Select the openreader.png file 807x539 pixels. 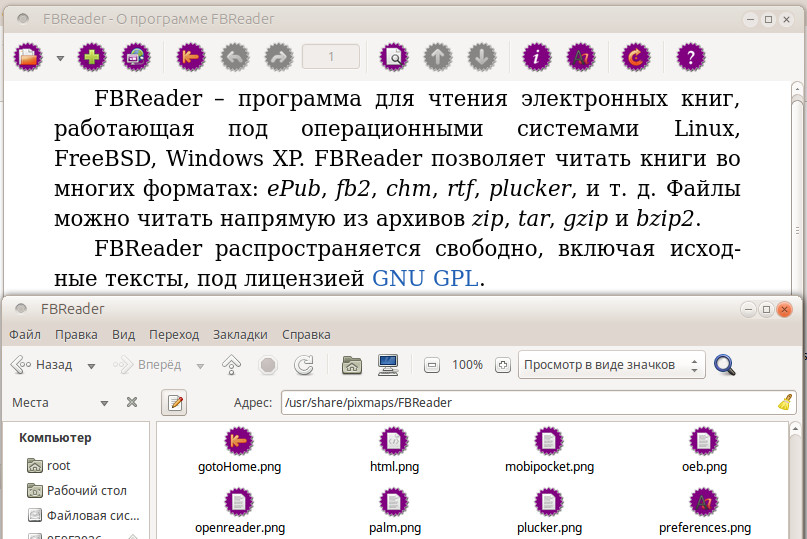pos(239,511)
